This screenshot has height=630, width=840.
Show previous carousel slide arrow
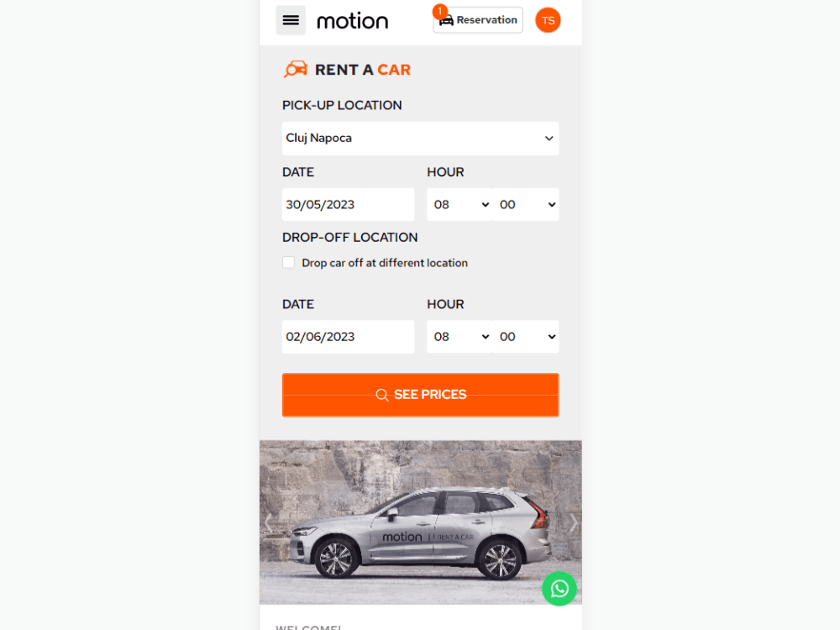(269, 522)
